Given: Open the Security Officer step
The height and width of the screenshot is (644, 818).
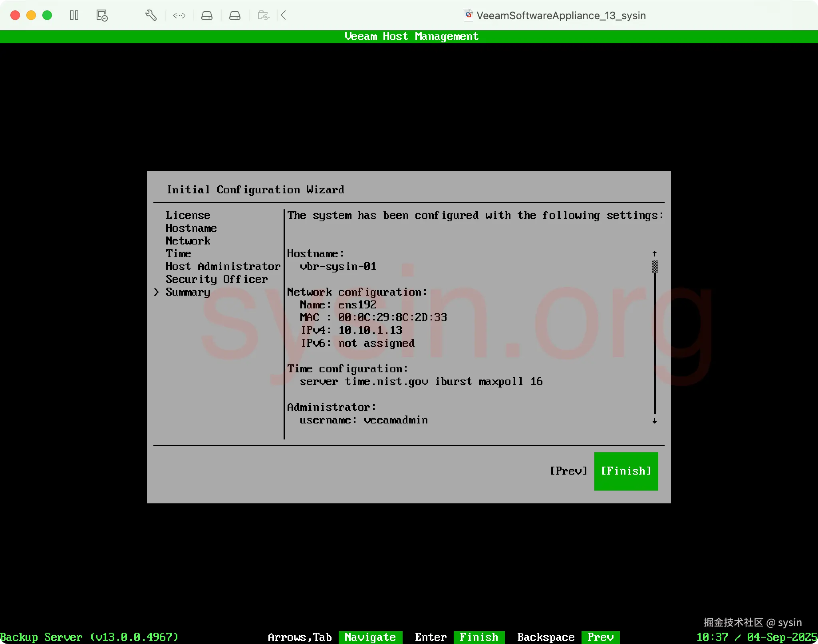Looking at the screenshot, I should click(216, 279).
